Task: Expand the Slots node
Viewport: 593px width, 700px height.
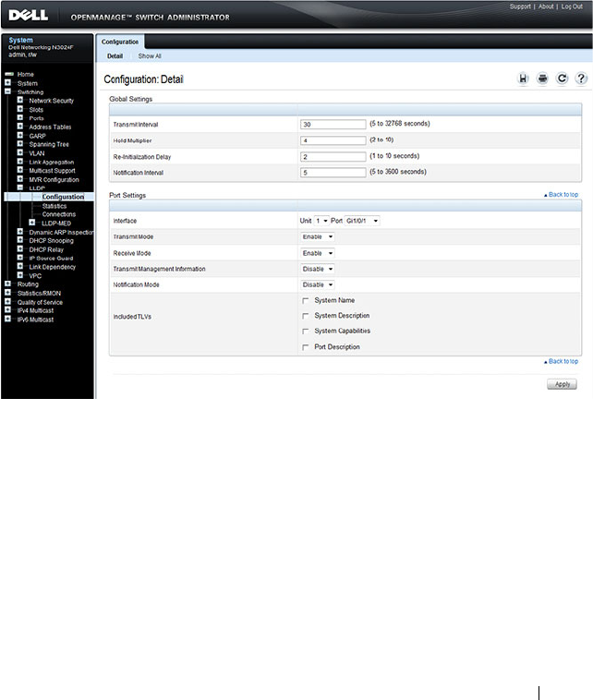Action: point(20,109)
